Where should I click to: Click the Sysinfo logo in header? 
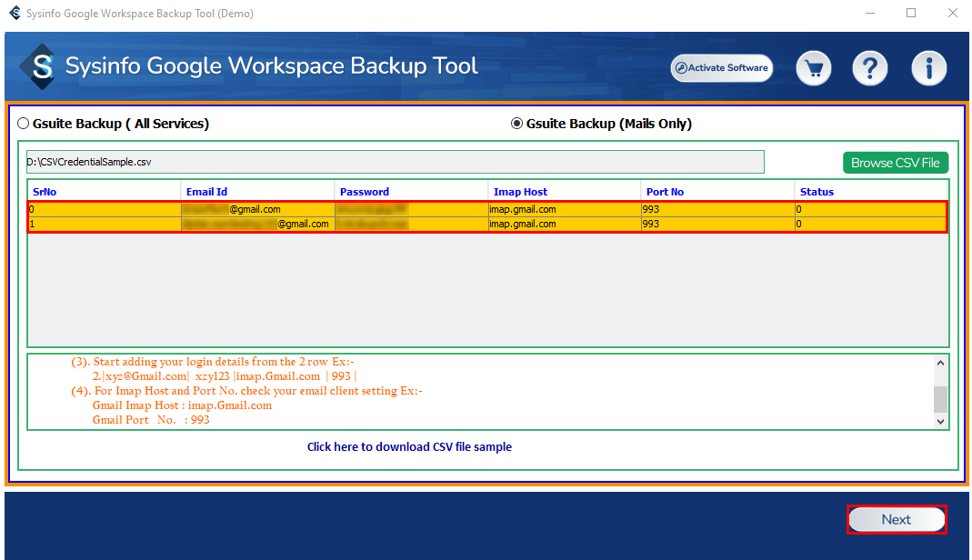pos(42,67)
